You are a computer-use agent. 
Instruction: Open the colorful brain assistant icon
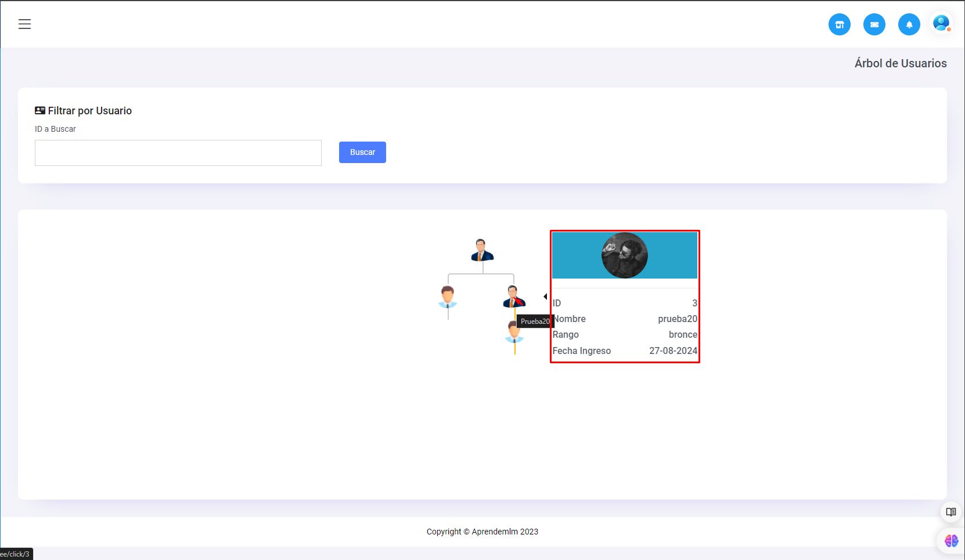pyautogui.click(x=951, y=541)
